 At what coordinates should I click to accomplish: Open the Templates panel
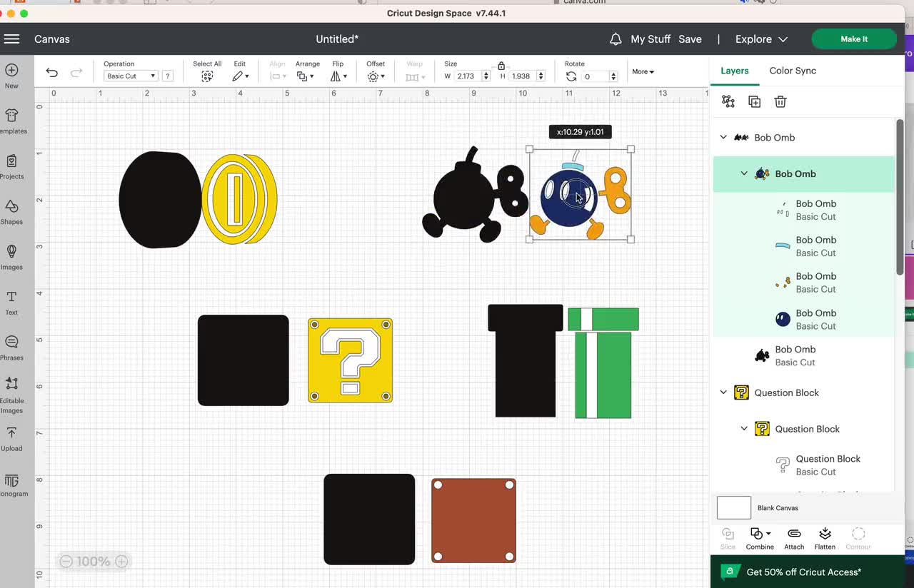point(12,121)
